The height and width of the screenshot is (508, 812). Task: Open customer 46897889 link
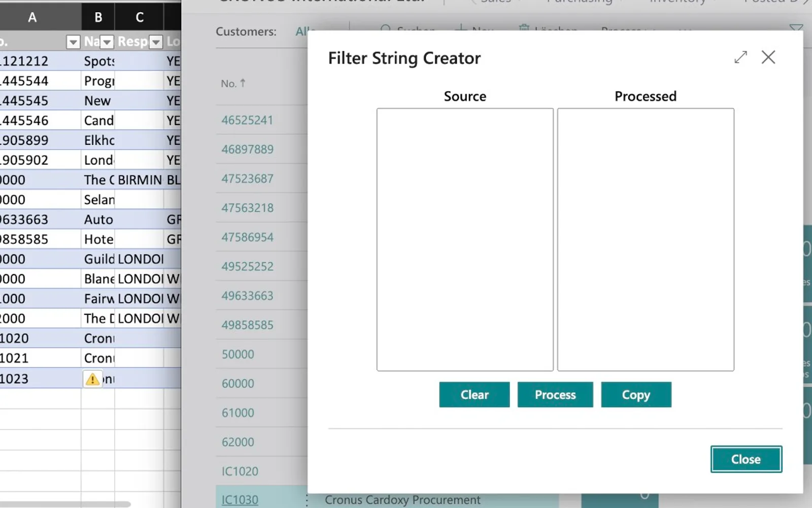click(247, 149)
